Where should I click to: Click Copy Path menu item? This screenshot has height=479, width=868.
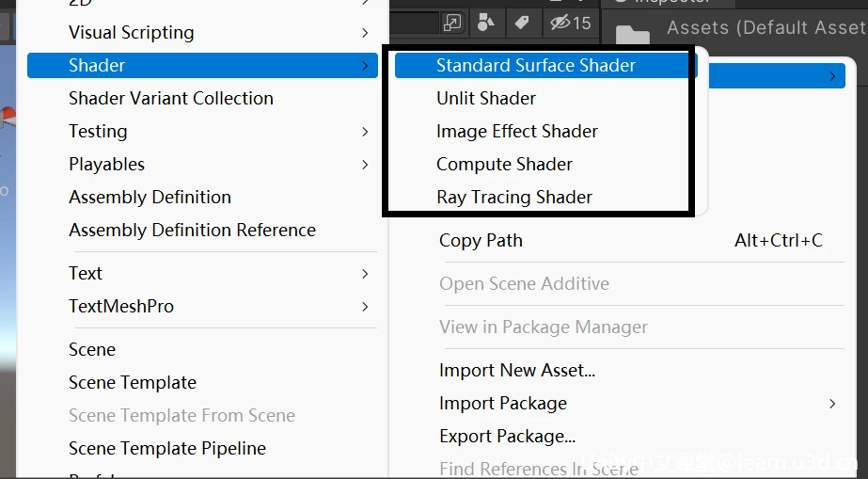coord(481,241)
